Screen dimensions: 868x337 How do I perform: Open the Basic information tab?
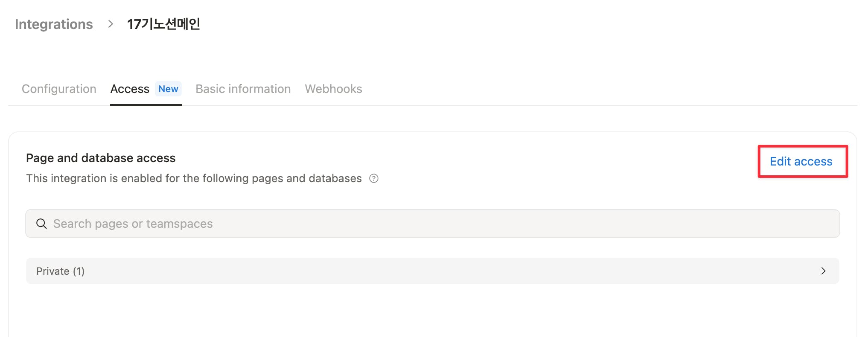coord(243,89)
